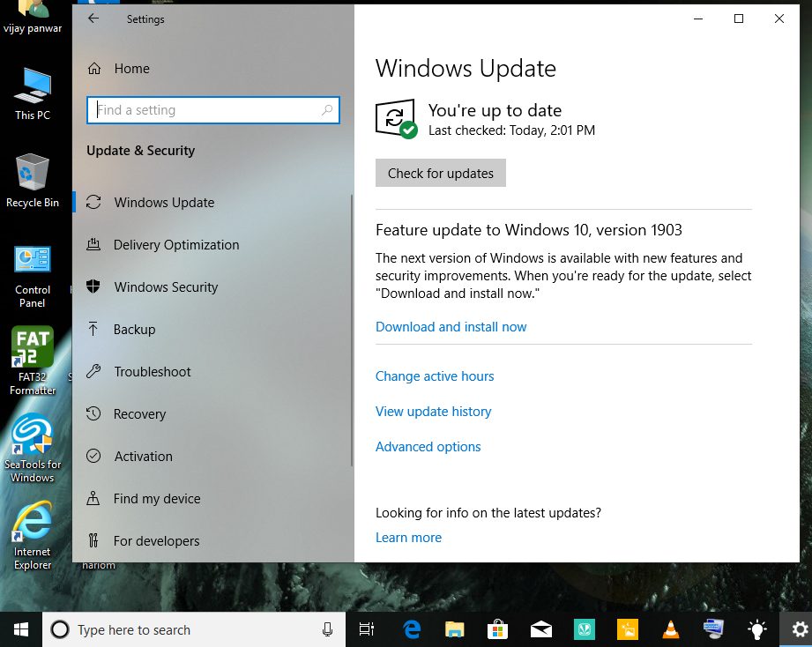Click the Check for updates button

(440, 173)
